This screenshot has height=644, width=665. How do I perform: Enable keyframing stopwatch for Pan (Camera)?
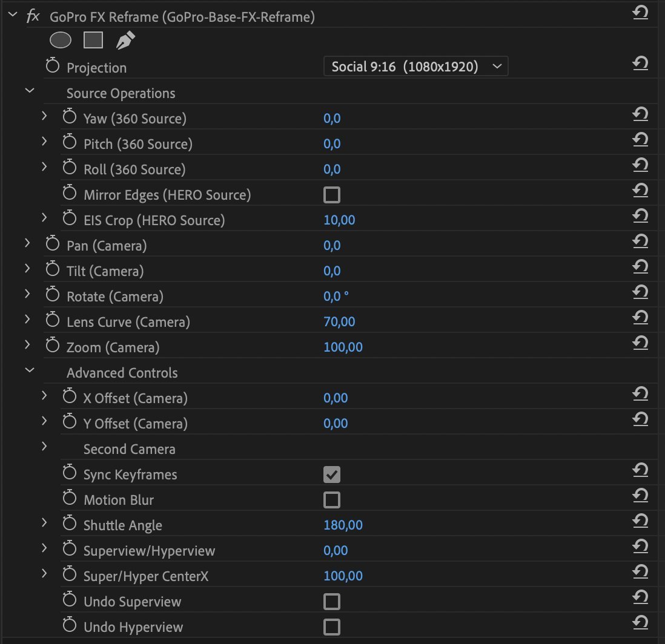[x=53, y=244]
